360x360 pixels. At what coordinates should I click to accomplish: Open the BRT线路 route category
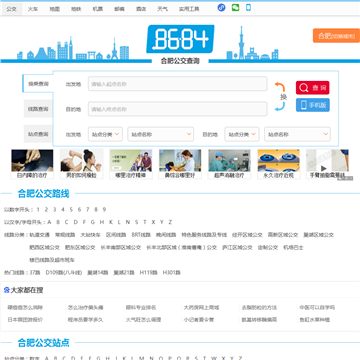(141, 235)
